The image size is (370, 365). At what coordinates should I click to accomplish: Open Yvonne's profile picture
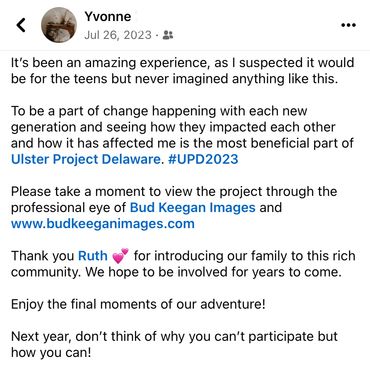click(x=59, y=25)
